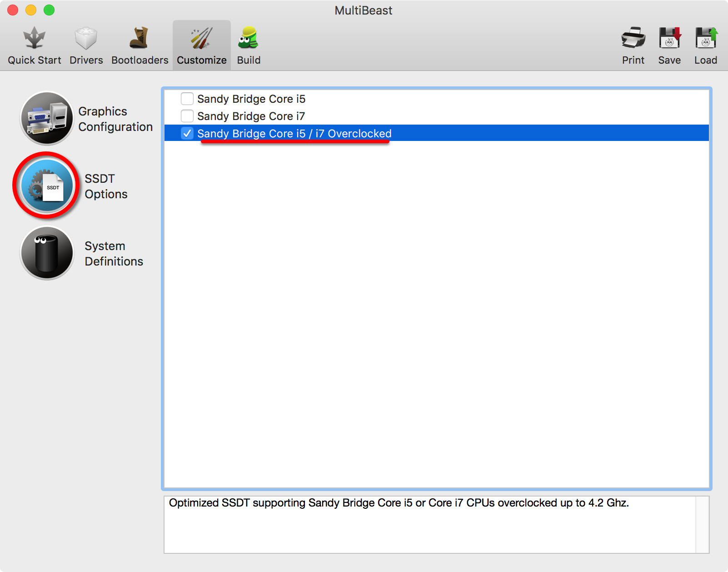Click the Load floppy disk icon
The width and height of the screenshot is (728, 572).
pos(706,38)
